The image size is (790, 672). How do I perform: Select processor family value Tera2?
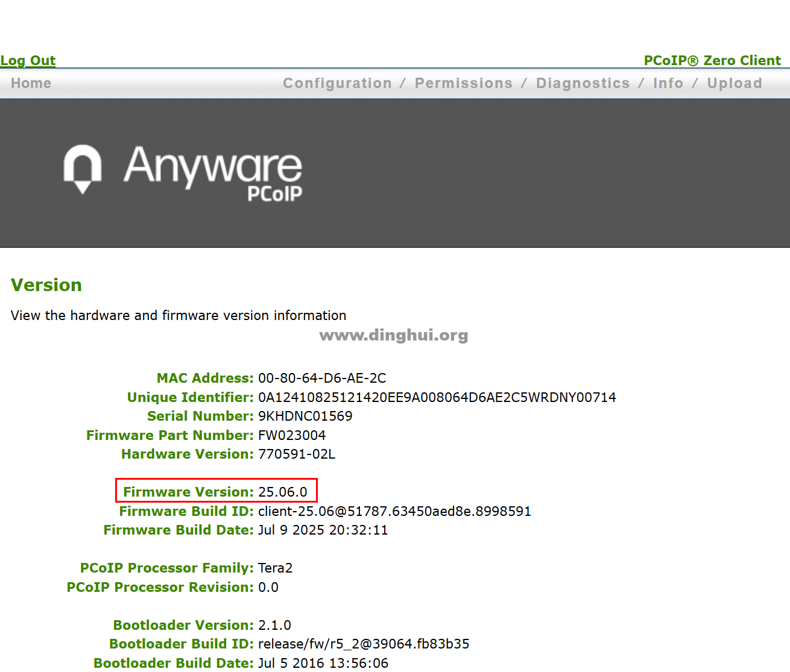point(275,568)
